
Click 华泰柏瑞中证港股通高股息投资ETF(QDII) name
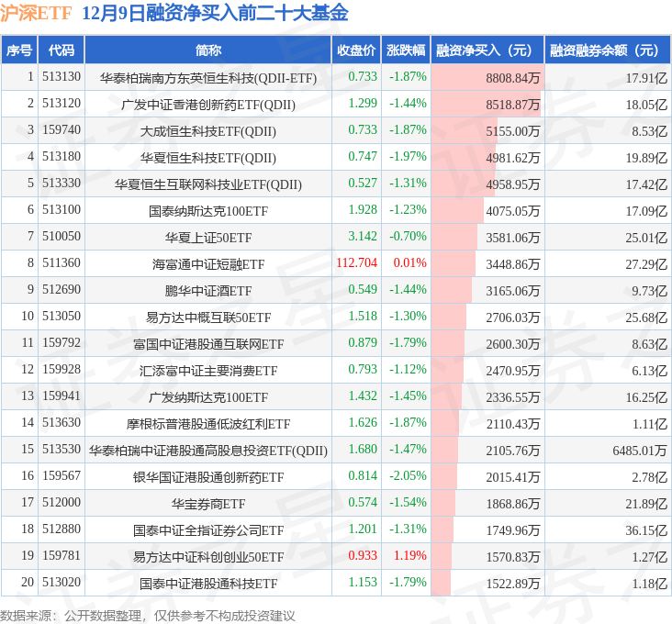pyautogui.click(x=208, y=451)
